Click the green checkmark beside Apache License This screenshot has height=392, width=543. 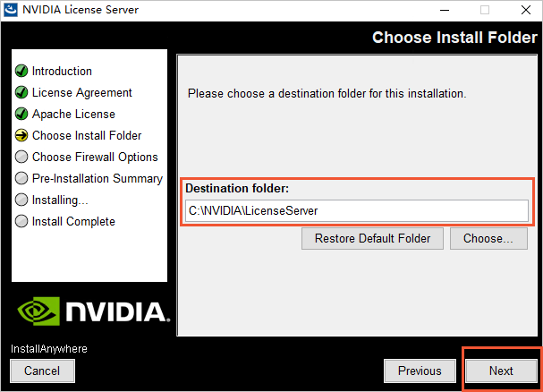21,114
